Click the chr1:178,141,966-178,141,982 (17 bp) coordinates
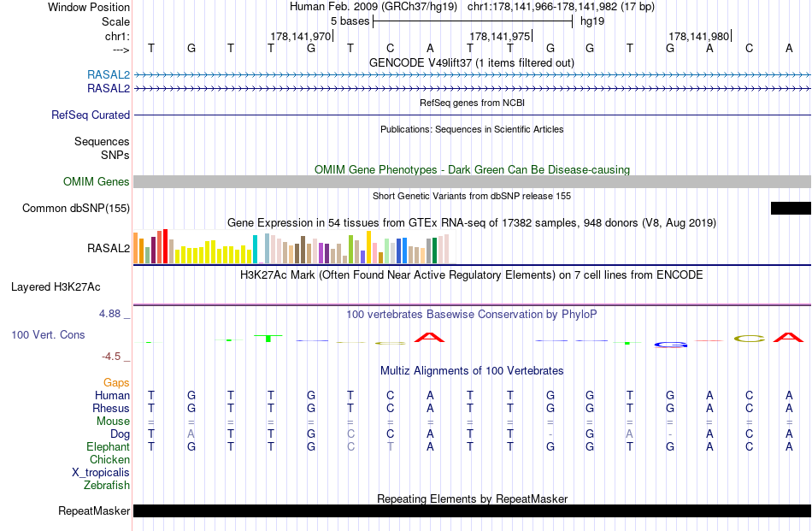 pyautogui.click(x=561, y=7)
